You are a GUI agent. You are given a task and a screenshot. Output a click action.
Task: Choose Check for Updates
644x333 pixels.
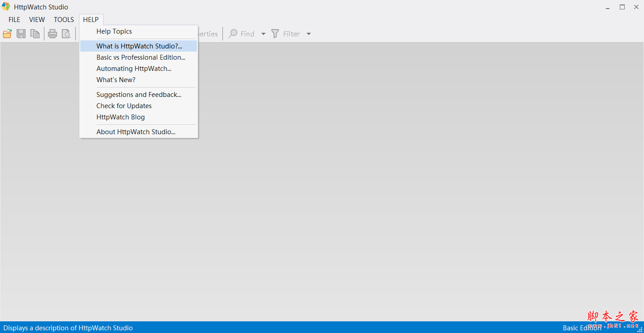(124, 106)
